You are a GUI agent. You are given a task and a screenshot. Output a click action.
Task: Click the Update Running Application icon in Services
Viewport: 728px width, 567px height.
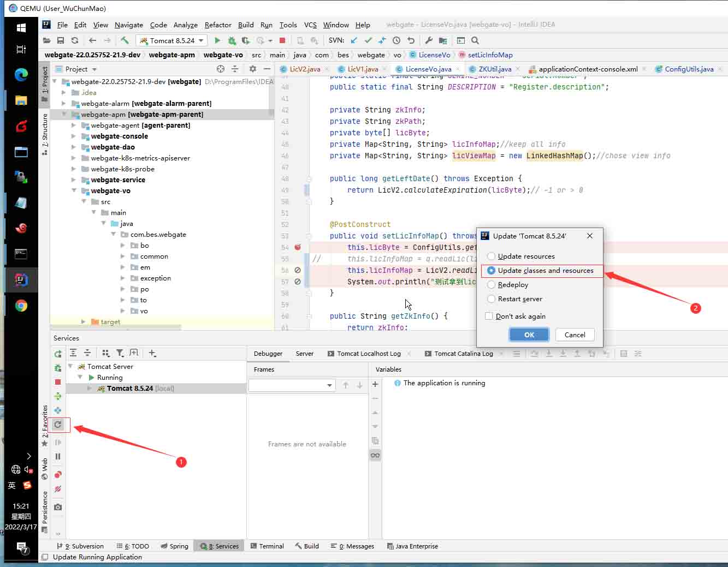(58, 425)
